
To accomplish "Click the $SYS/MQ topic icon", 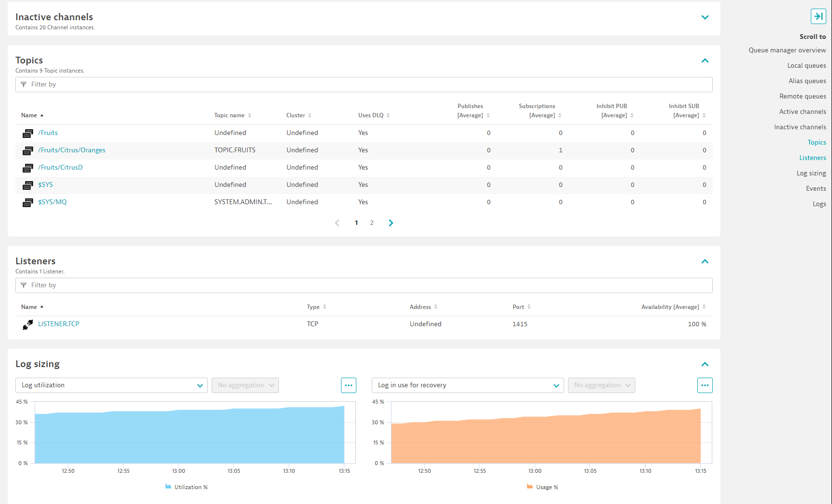I will coord(28,202).
